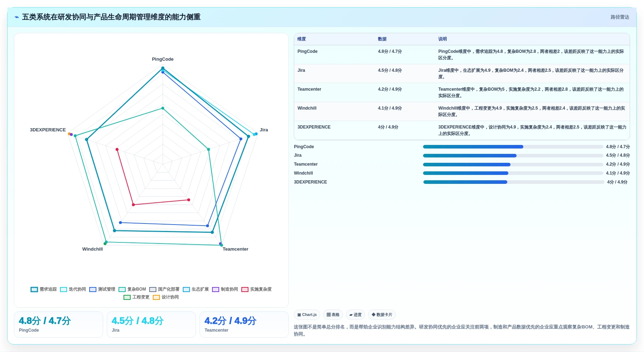644x352 pixels.
Task: Click the Jira progress bar
Action: [513, 156]
